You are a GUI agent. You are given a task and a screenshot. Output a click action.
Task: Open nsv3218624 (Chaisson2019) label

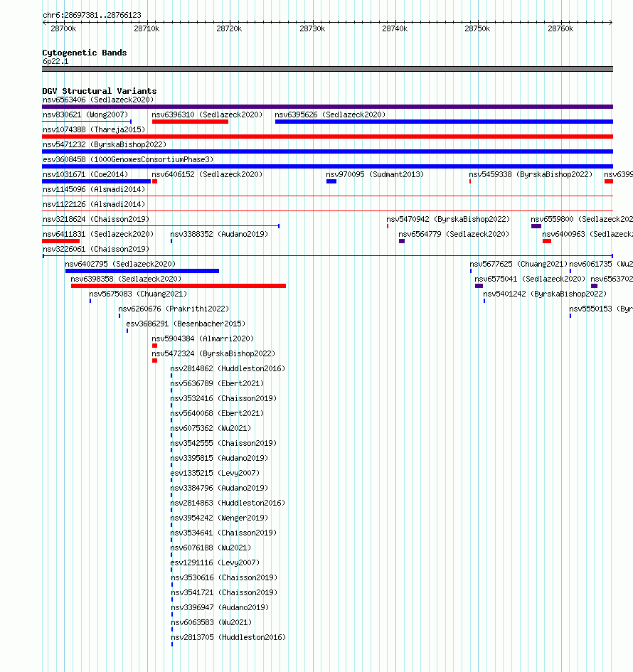[96, 220]
